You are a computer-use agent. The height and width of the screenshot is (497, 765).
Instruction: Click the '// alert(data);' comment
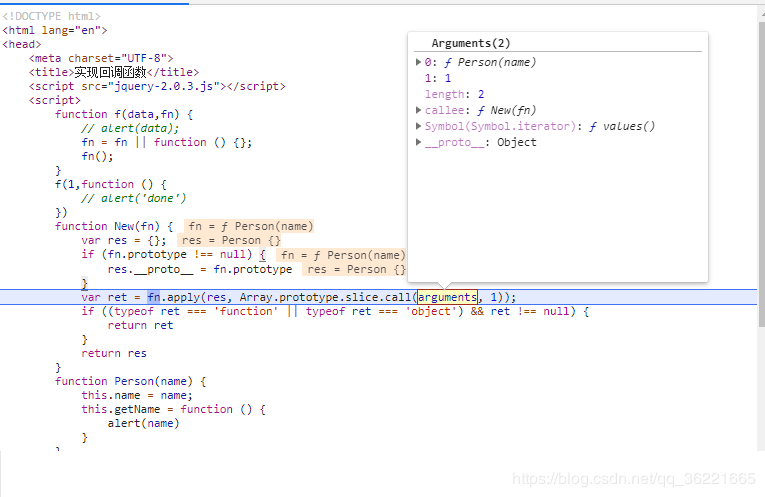tap(130, 128)
